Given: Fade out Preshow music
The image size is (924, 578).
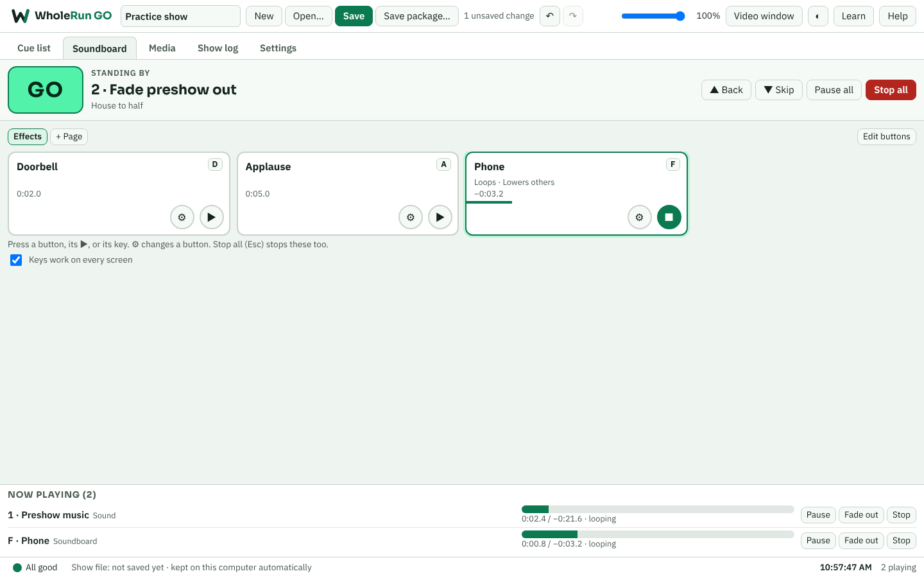Looking at the screenshot, I should 861,515.
